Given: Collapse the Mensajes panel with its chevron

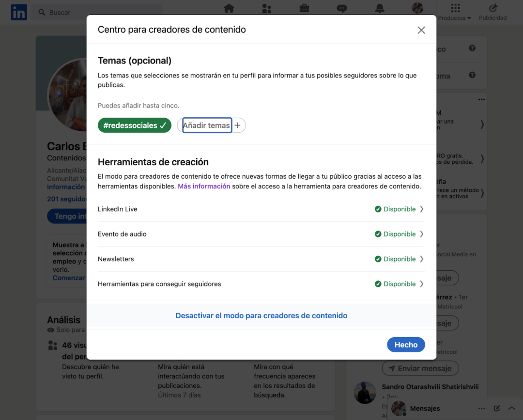Looking at the screenshot, I should tap(511, 408).
